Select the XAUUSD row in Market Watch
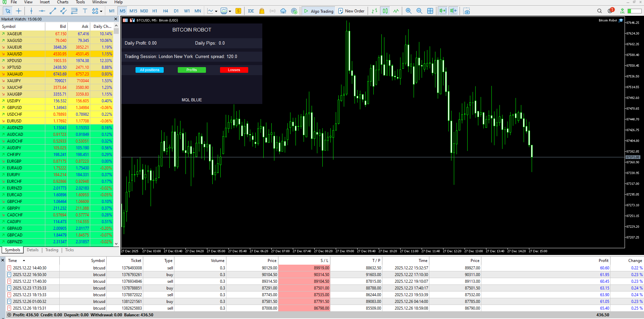 (x=57, y=54)
